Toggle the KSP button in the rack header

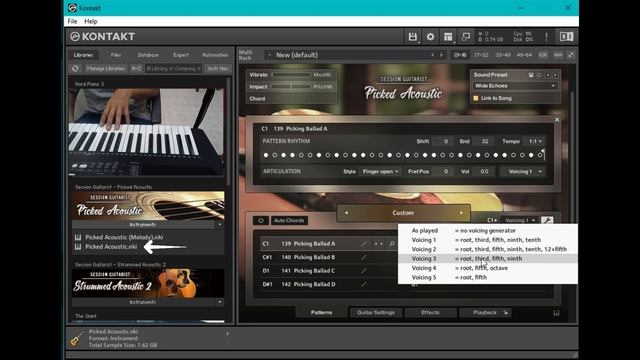coord(542,55)
